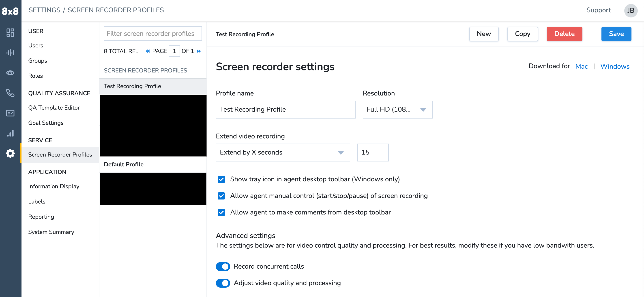Go to previous page with left double arrow
Screen dimensions: 644x297
pos(148,51)
